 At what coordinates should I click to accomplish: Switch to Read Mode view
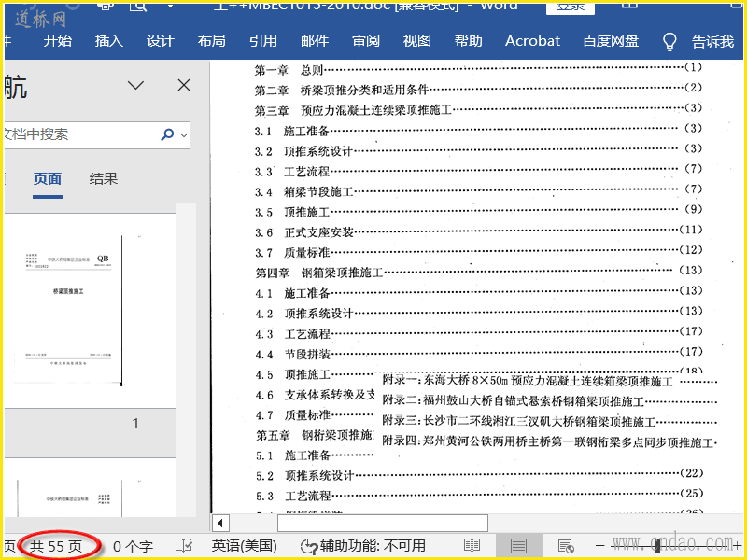(472, 545)
